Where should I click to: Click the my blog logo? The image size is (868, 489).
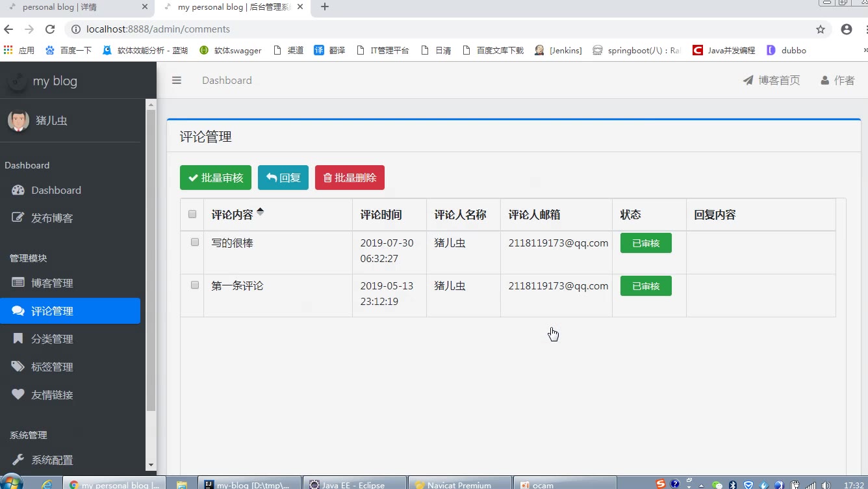point(43,81)
